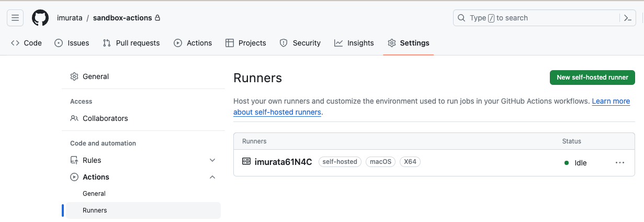Collapse the Actions sidebar section
The height and width of the screenshot is (222, 644).
tap(212, 177)
